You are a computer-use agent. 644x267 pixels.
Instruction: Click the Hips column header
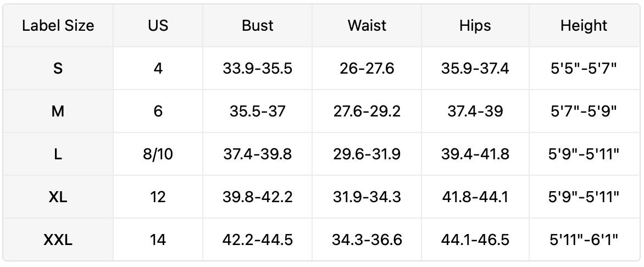[475, 26]
